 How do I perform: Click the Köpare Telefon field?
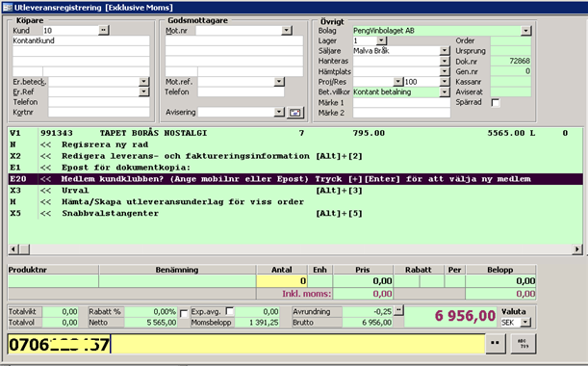coord(99,102)
